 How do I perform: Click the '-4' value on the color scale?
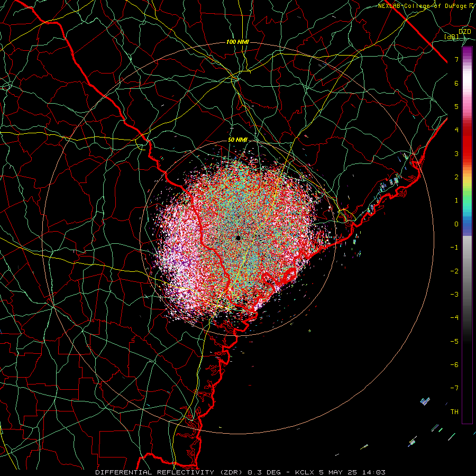coord(454,318)
